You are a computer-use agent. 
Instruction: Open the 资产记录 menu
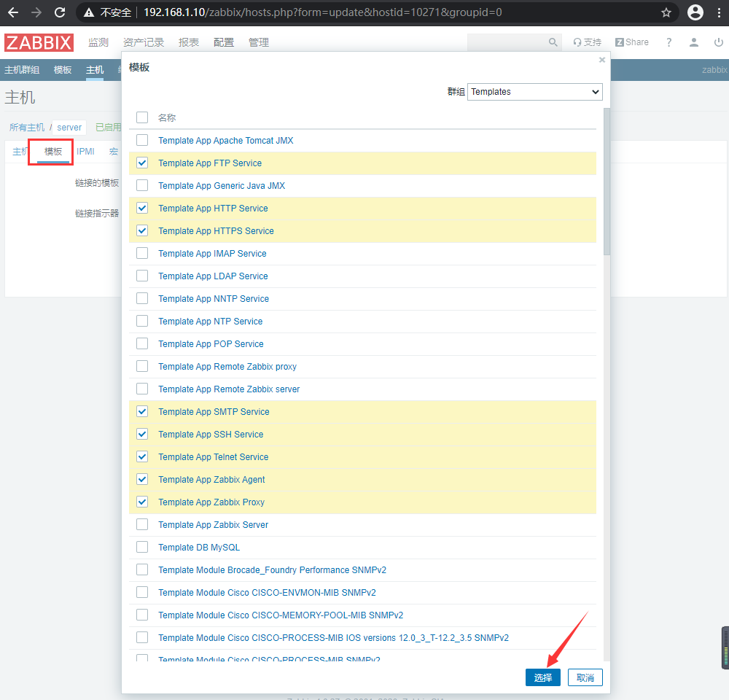(x=144, y=42)
